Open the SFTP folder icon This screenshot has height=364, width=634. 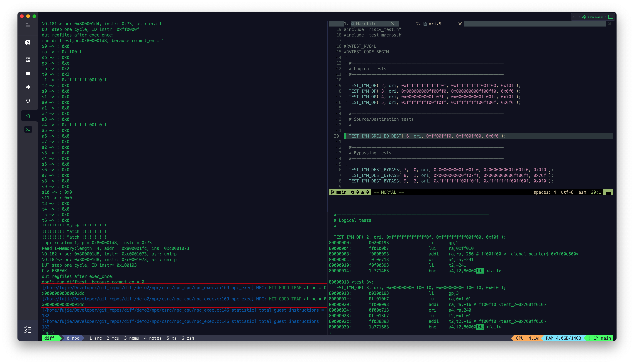coord(28,73)
